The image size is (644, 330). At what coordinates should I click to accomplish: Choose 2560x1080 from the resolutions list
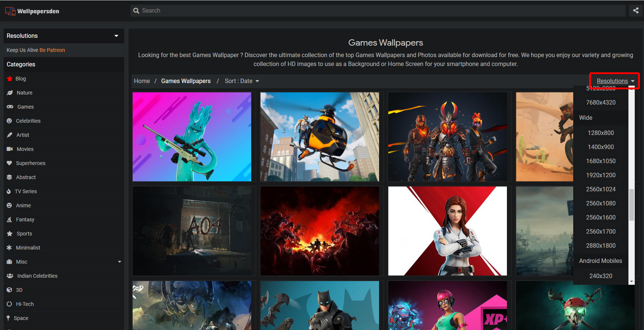(601, 204)
